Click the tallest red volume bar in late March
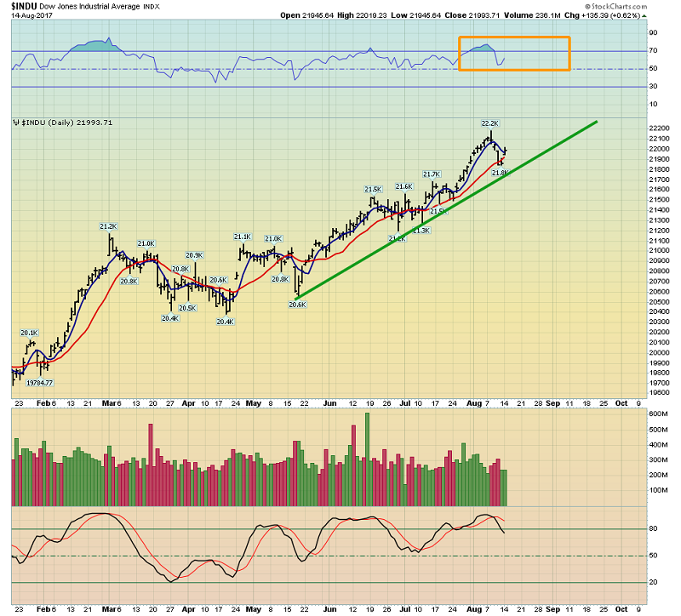The image size is (681, 616). click(x=151, y=465)
